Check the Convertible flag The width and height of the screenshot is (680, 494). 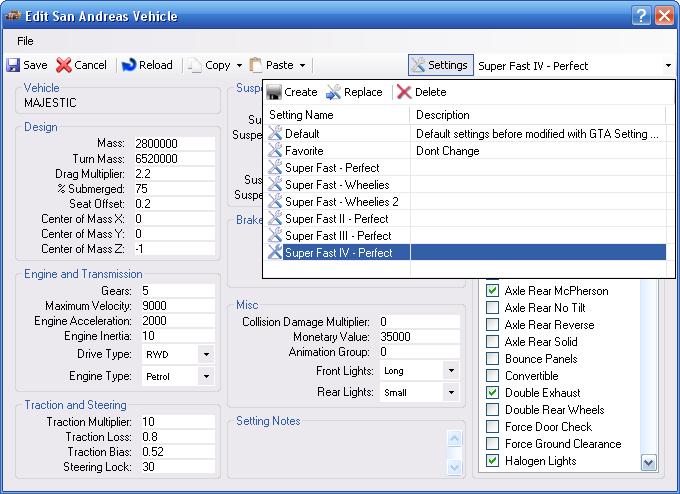(x=492, y=376)
